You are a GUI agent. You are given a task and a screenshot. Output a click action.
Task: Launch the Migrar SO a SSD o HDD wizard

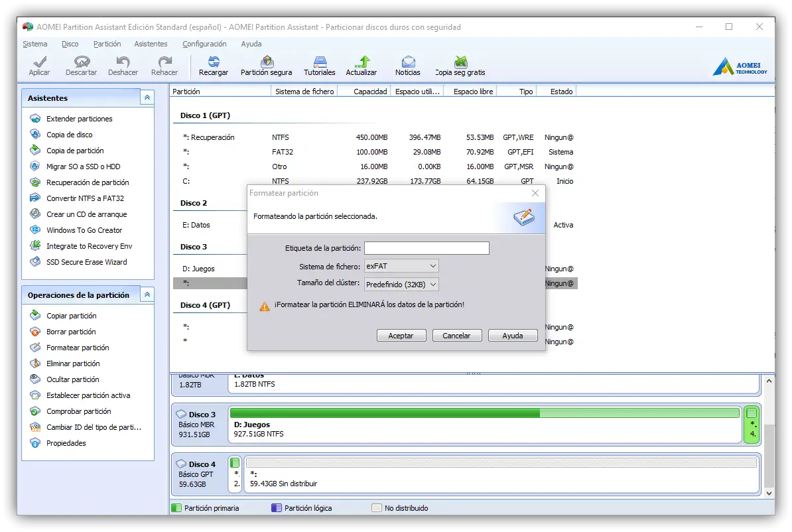pyautogui.click(x=83, y=166)
